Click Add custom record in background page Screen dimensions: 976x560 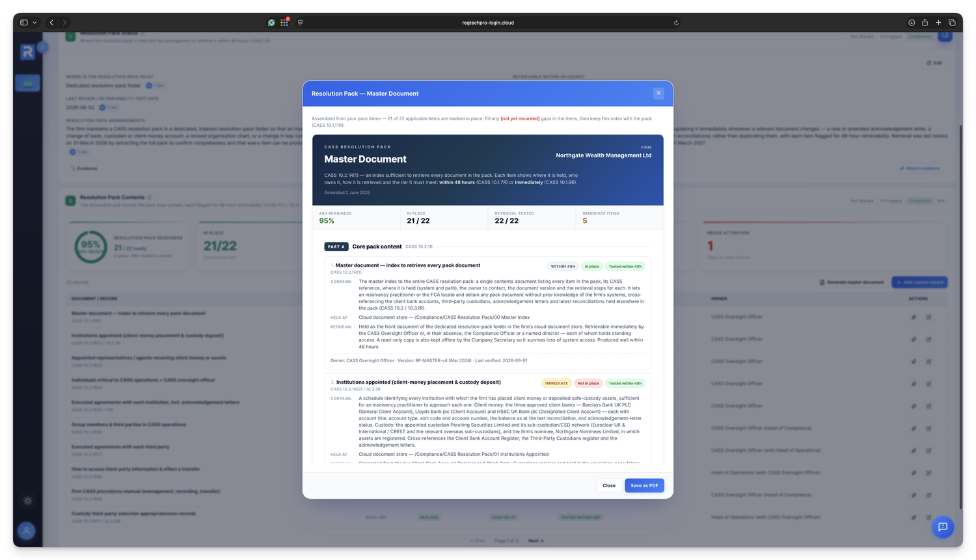919,282
